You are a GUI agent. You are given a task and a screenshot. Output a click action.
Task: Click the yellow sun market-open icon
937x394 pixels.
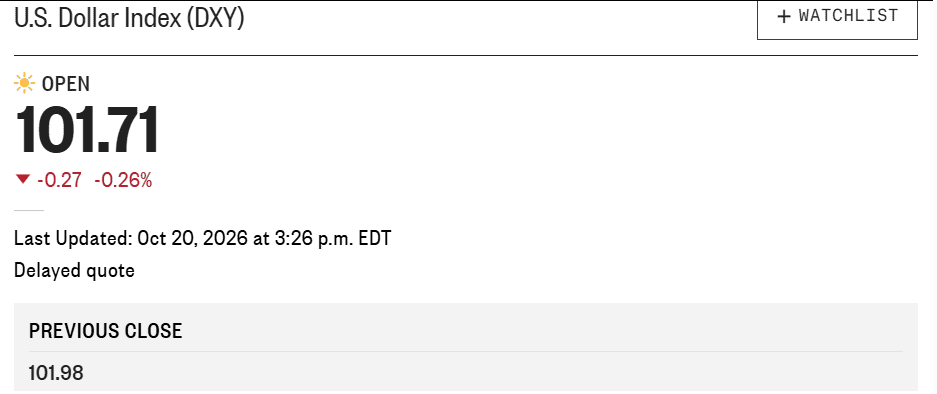pyautogui.click(x=24, y=83)
